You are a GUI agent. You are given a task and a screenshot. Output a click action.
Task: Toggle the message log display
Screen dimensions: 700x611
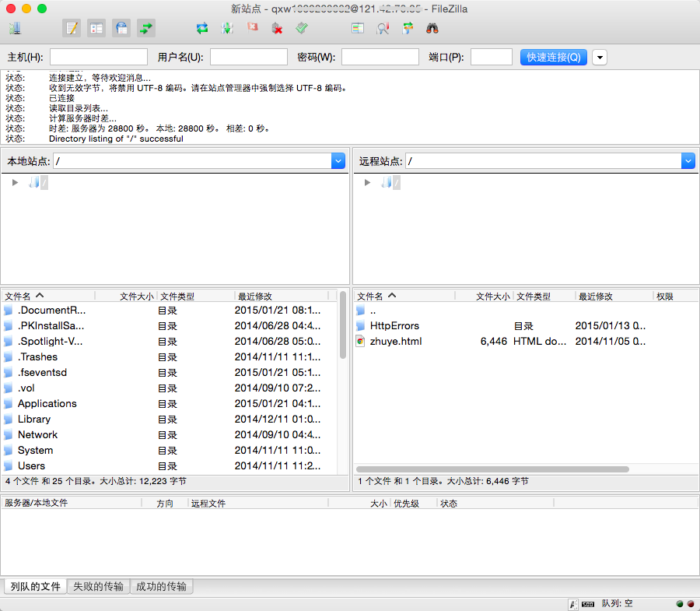(72, 29)
